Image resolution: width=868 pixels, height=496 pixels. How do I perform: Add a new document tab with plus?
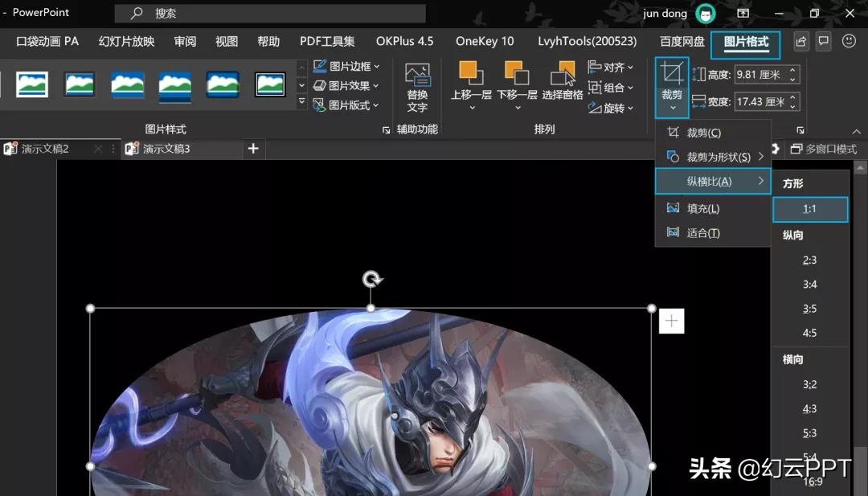(x=253, y=149)
